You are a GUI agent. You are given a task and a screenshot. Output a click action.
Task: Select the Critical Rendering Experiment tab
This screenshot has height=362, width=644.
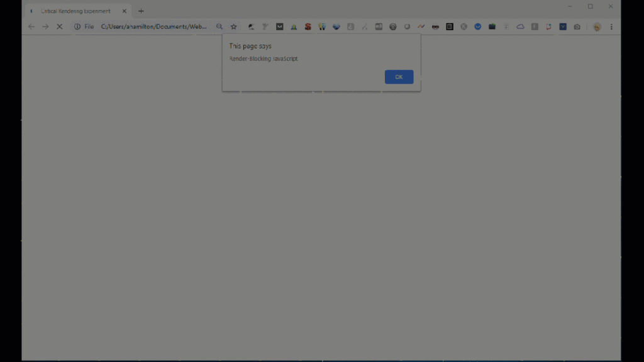(75, 11)
